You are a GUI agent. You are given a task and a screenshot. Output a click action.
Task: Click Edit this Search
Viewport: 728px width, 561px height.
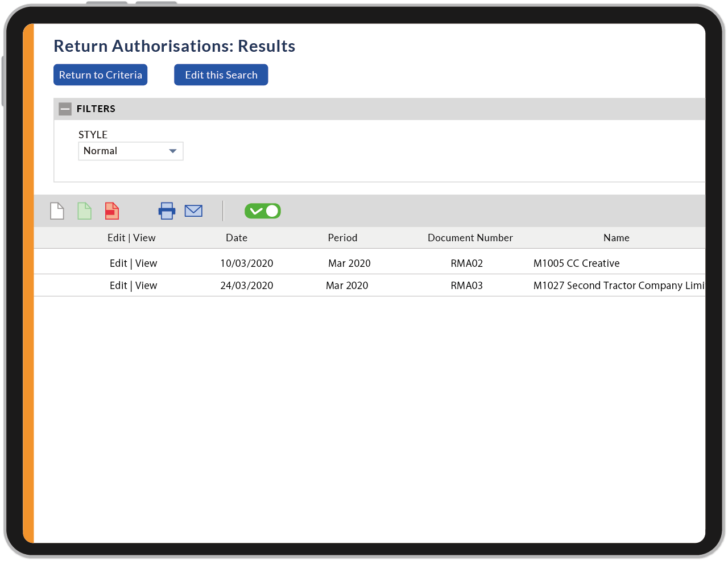[x=221, y=75]
